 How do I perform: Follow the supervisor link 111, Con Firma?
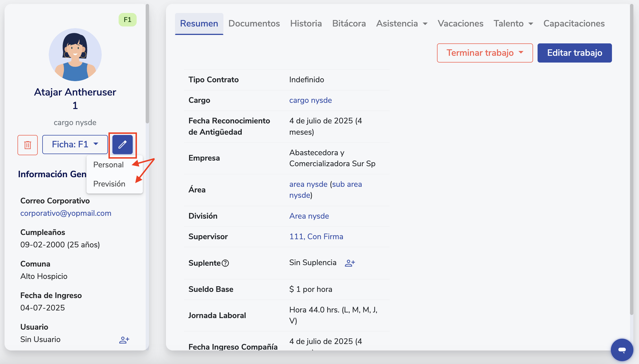(316, 237)
